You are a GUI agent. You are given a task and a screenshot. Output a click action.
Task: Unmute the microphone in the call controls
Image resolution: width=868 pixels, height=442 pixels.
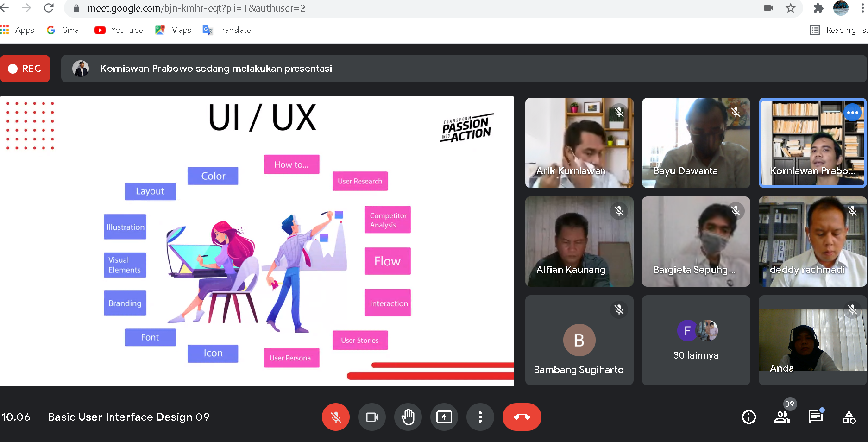[x=336, y=417]
